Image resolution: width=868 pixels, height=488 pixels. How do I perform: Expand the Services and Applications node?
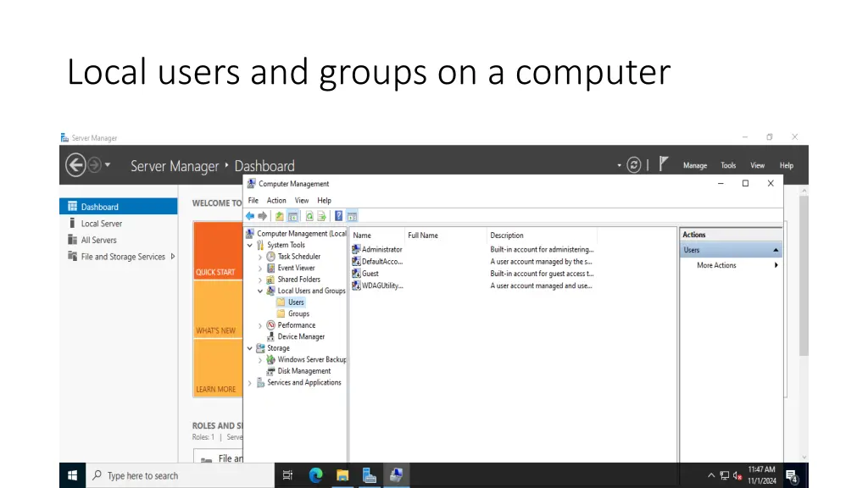click(250, 383)
